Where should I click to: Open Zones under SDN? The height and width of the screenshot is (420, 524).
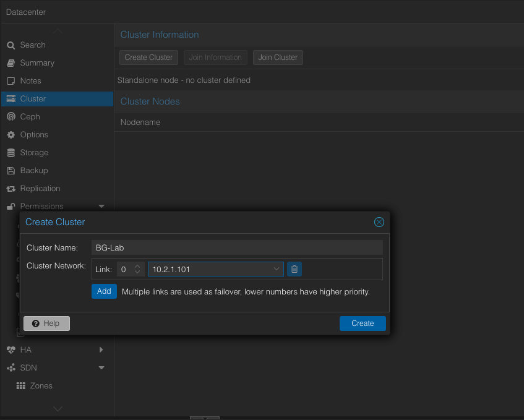tap(41, 386)
